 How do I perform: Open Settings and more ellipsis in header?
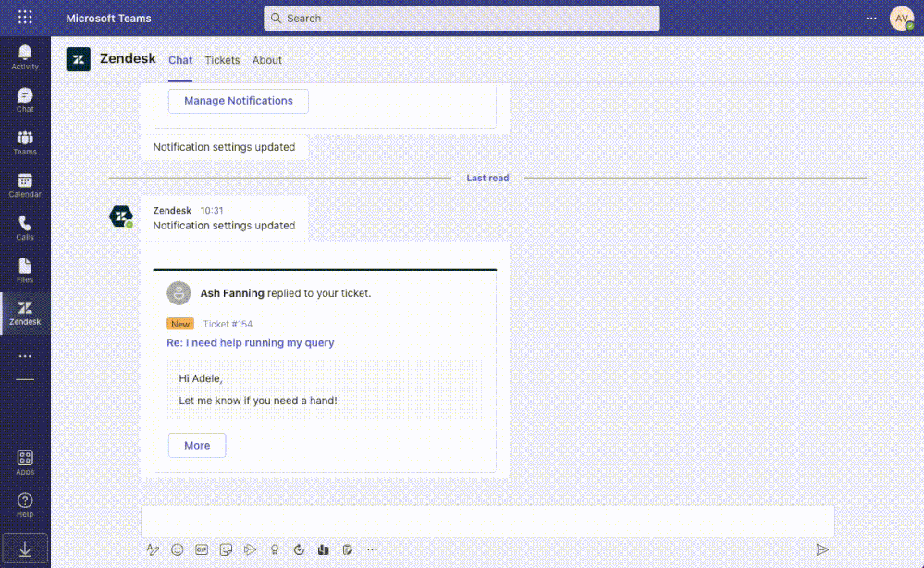871,19
